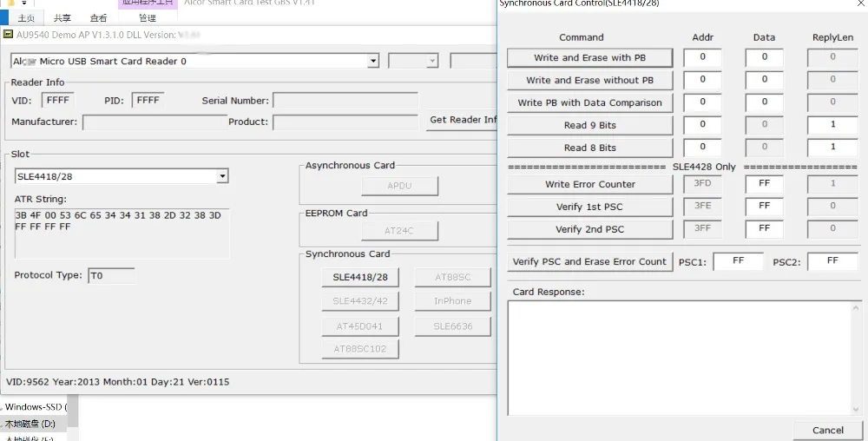Click Verify 1st PSC button
The width and height of the screenshot is (868, 441).
589,207
